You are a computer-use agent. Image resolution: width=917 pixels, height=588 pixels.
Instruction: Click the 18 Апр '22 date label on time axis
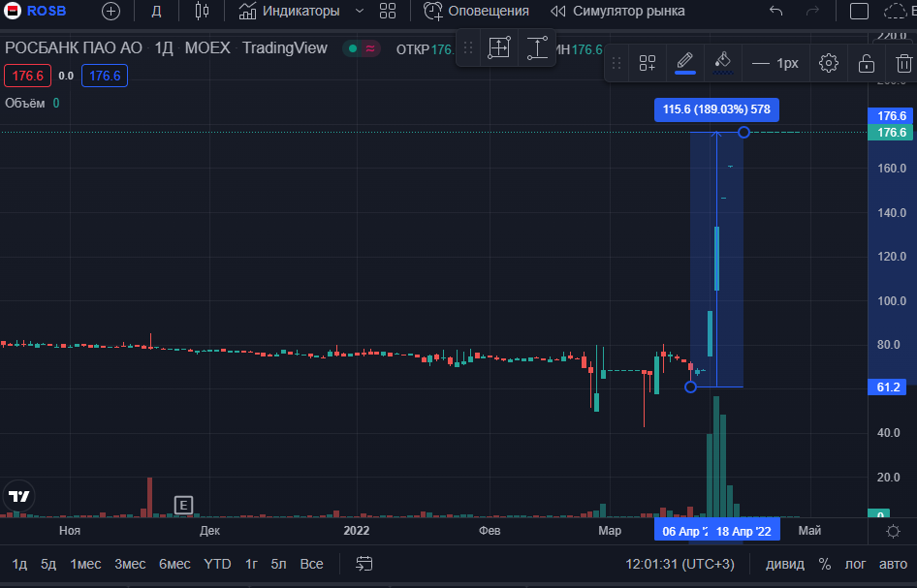[743, 531]
